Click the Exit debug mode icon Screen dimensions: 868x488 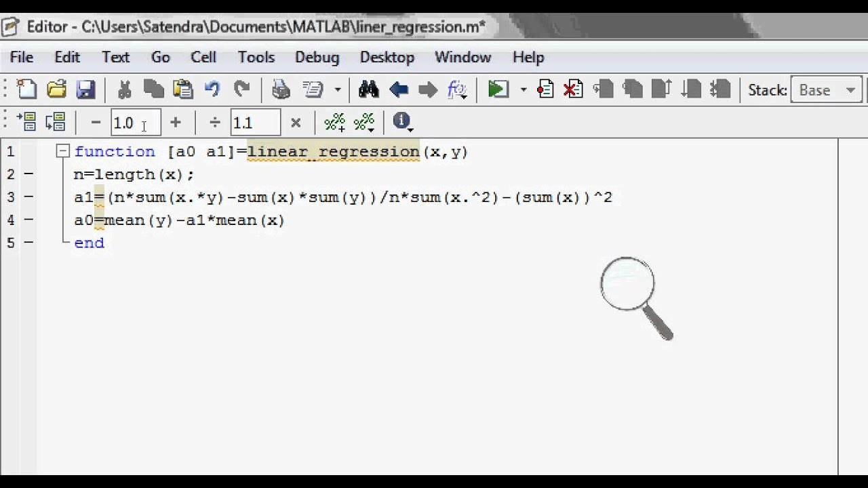click(720, 89)
